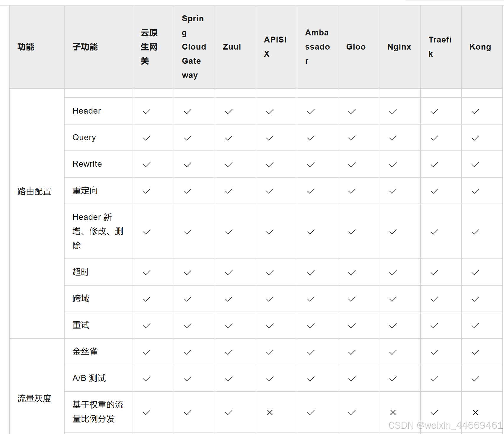Click the 金丝雀 checkmark under Gloo
Viewport: 504px width, 434px height.
click(352, 352)
